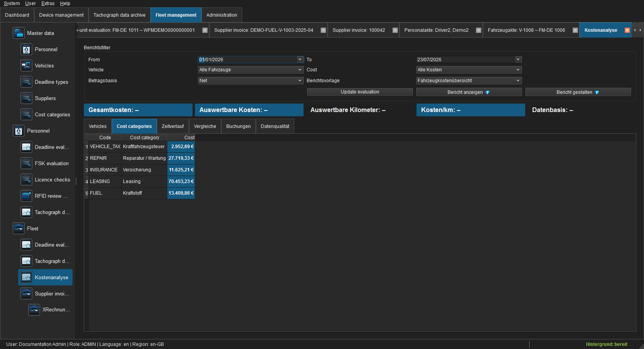
Task: Open the Licence checks icon
Action: (26, 180)
